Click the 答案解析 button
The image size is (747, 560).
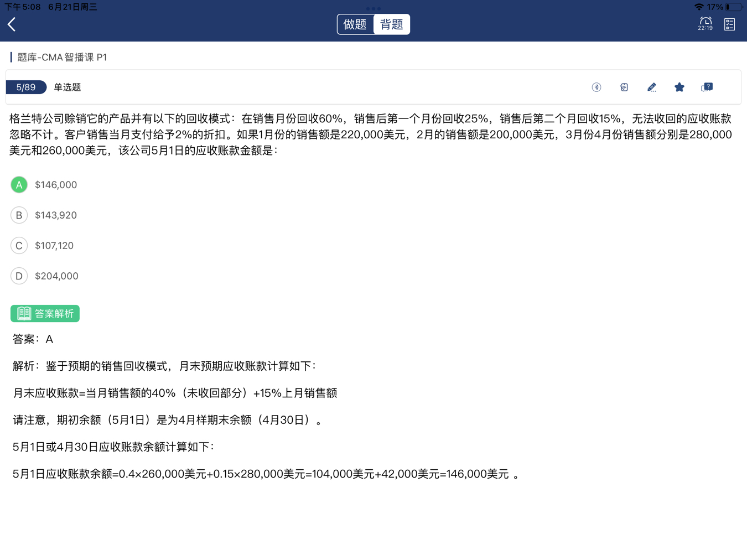(54, 314)
